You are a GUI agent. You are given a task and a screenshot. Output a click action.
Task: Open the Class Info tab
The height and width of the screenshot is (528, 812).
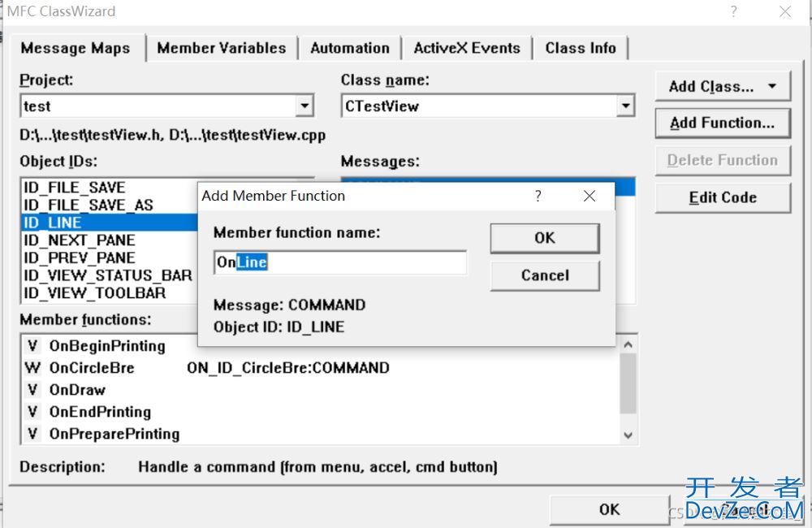(x=581, y=48)
